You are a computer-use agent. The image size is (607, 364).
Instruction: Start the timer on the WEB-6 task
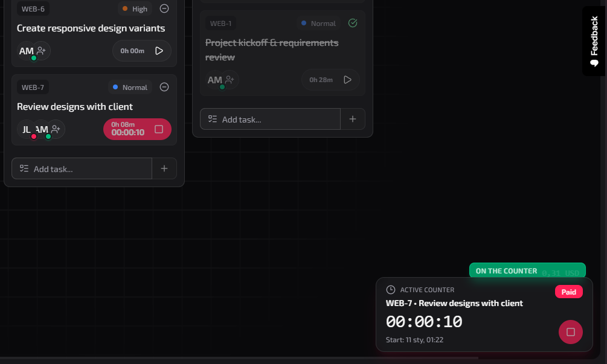[x=159, y=51]
